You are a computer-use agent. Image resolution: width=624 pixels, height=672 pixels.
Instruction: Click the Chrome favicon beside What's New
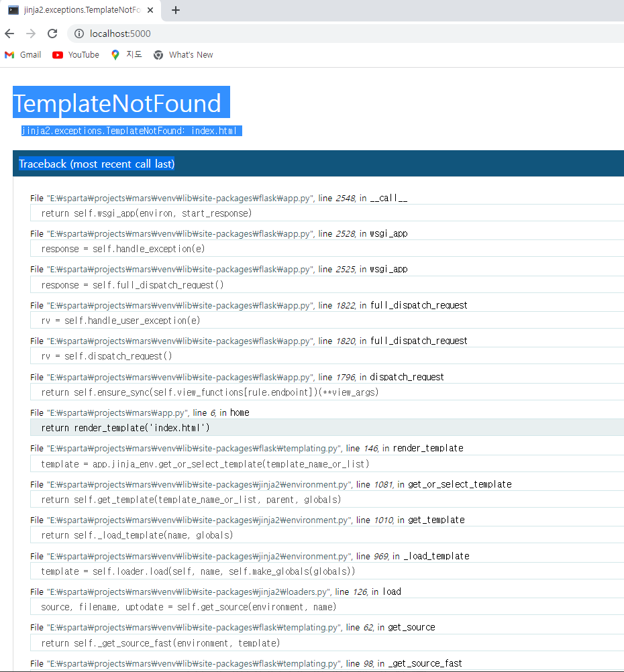[158, 55]
